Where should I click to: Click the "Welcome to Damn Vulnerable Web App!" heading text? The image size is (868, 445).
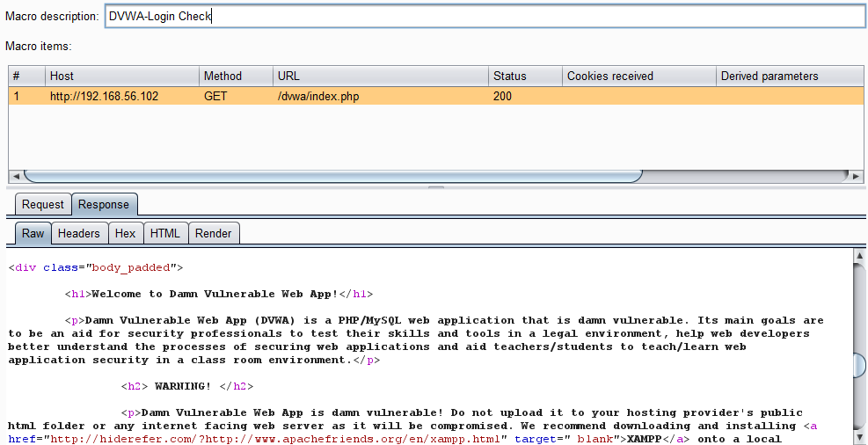coord(215,294)
